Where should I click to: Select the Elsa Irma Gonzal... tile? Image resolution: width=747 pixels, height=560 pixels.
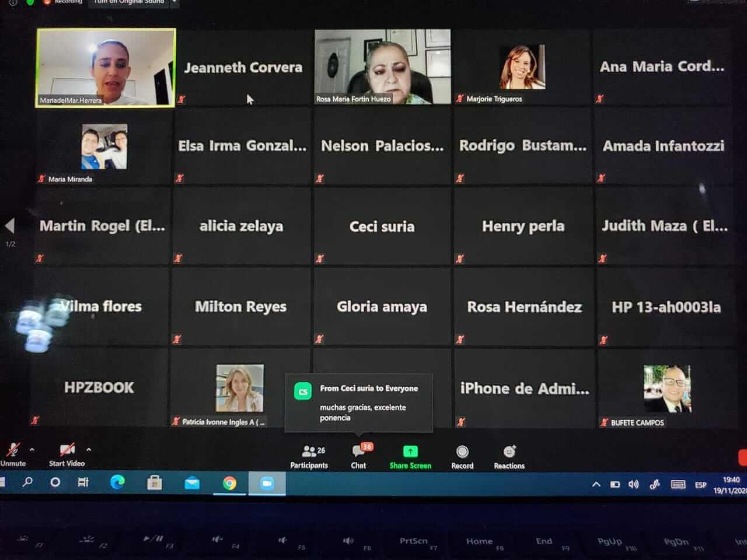coord(242,146)
